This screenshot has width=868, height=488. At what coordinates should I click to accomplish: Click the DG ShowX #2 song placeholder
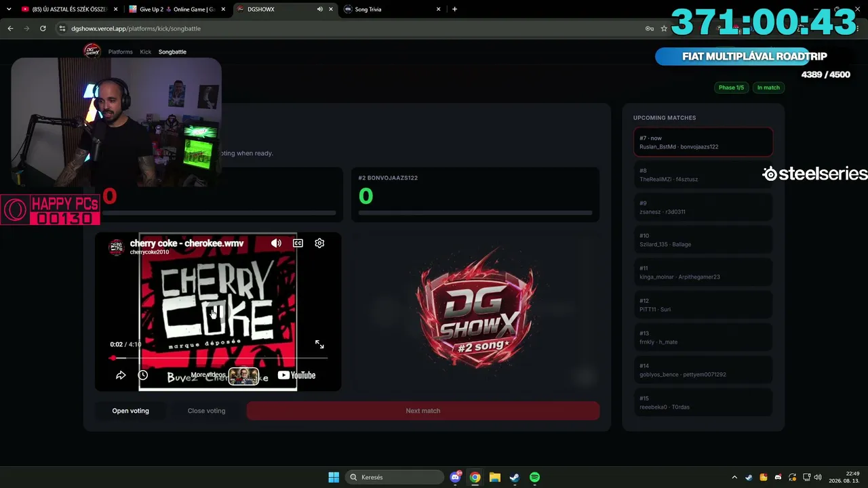tap(475, 310)
